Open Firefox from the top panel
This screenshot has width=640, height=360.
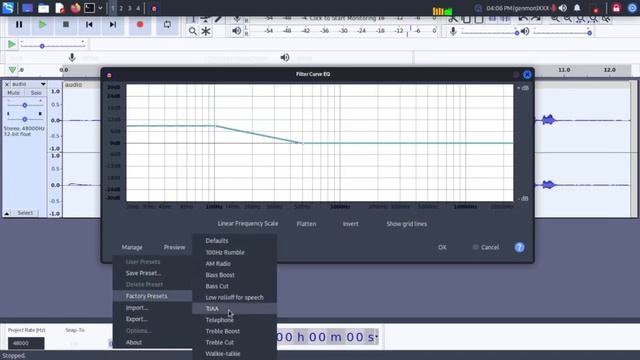pos(75,8)
